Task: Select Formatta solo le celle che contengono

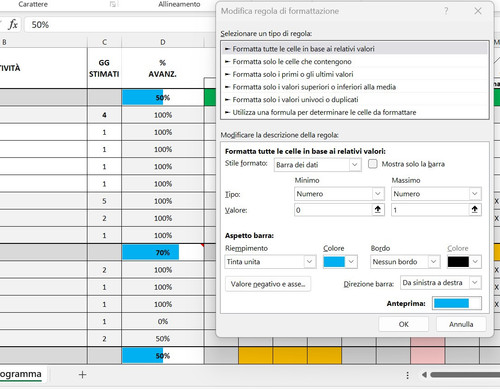Action: point(354,62)
